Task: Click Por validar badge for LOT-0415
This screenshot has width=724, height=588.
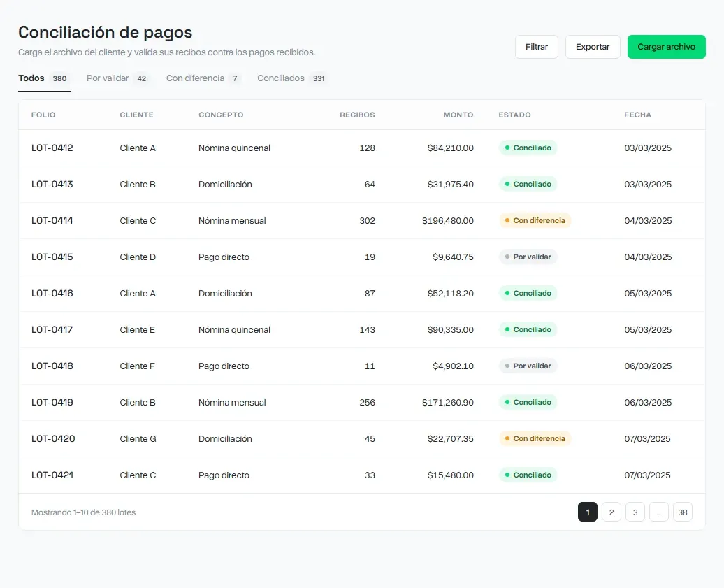Action: point(528,257)
